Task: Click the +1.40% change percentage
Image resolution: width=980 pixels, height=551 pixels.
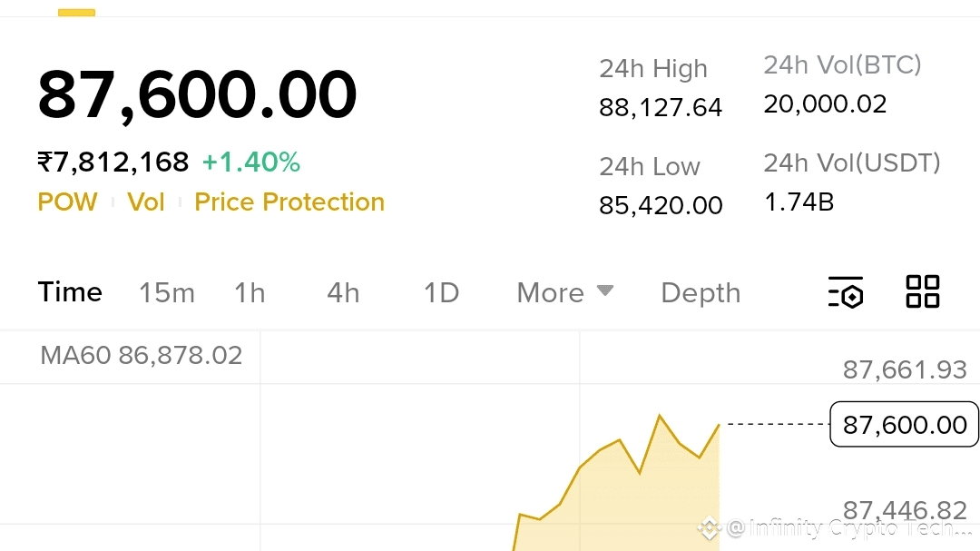Action: [x=251, y=162]
